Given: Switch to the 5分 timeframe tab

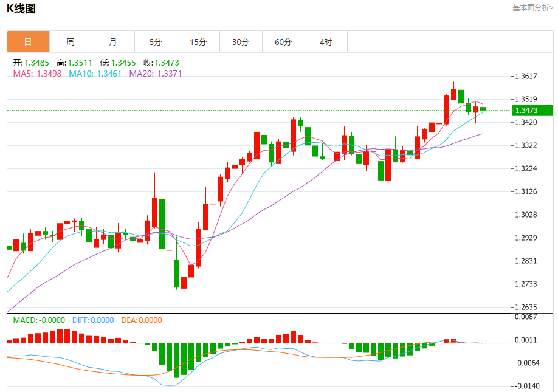Looking at the screenshot, I should (x=156, y=42).
